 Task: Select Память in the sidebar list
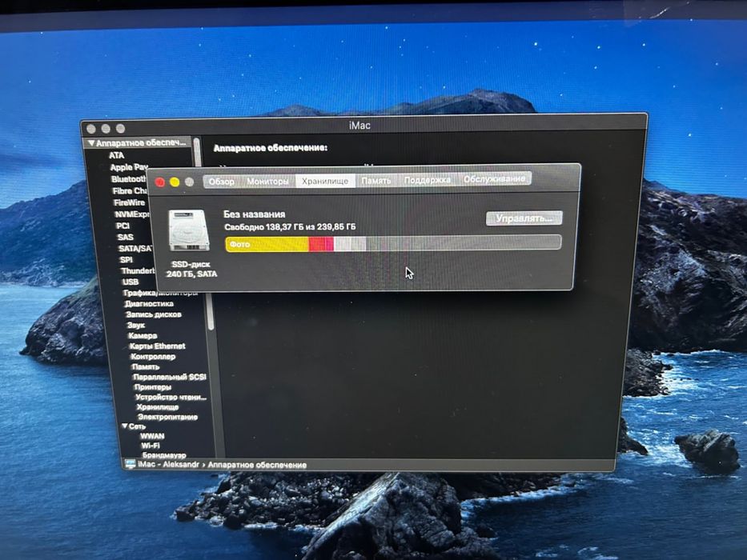[x=146, y=367]
